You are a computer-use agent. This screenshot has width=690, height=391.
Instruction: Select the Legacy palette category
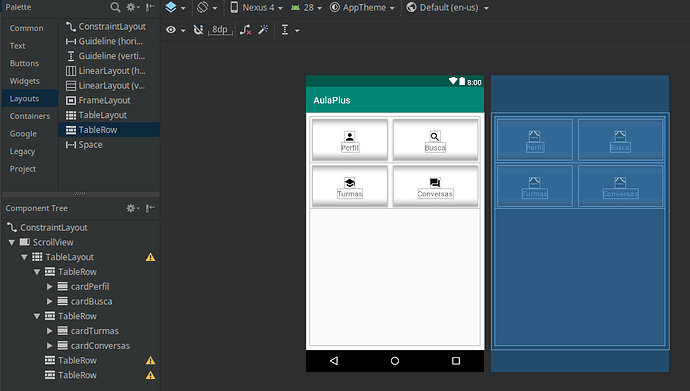point(22,151)
